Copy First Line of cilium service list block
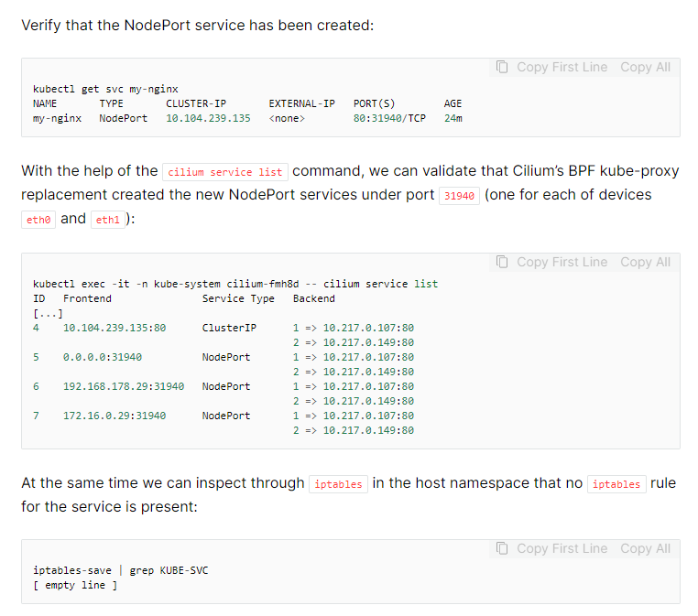This screenshot has width=698, height=616. coord(562,262)
